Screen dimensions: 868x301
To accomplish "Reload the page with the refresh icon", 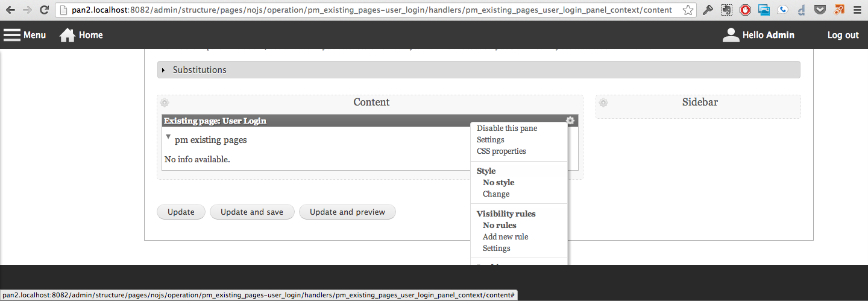I will coord(44,10).
